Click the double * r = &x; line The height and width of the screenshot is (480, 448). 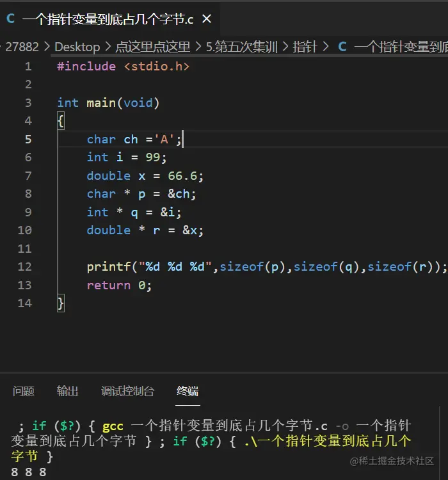(x=145, y=230)
